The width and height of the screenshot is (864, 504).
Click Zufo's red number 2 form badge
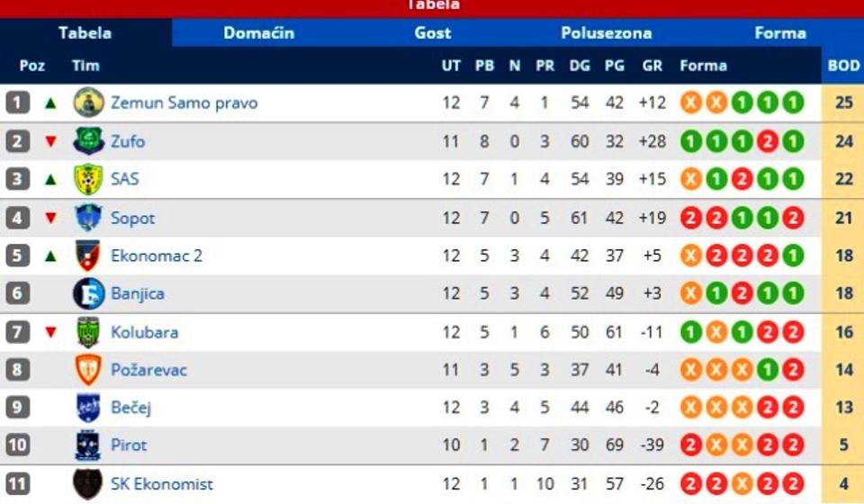tap(767, 141)
